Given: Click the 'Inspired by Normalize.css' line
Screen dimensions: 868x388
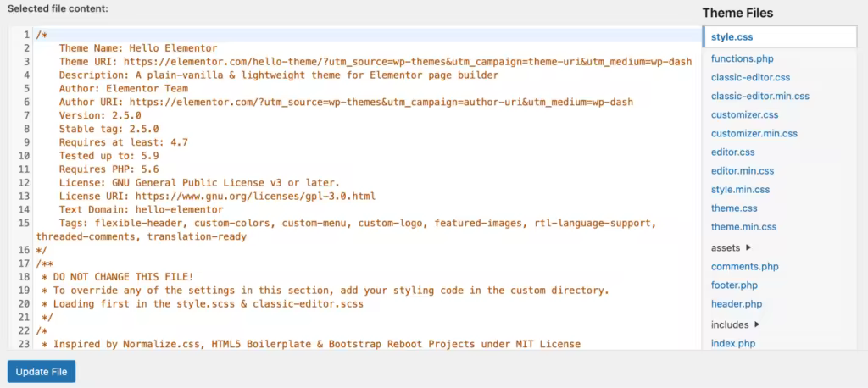Looking at the screenshot, I should (311, 344).
